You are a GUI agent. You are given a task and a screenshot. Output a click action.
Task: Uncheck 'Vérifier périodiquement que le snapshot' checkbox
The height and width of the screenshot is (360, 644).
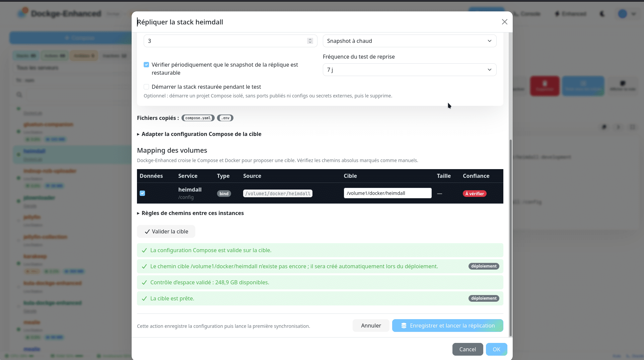(x=146, y=65)
